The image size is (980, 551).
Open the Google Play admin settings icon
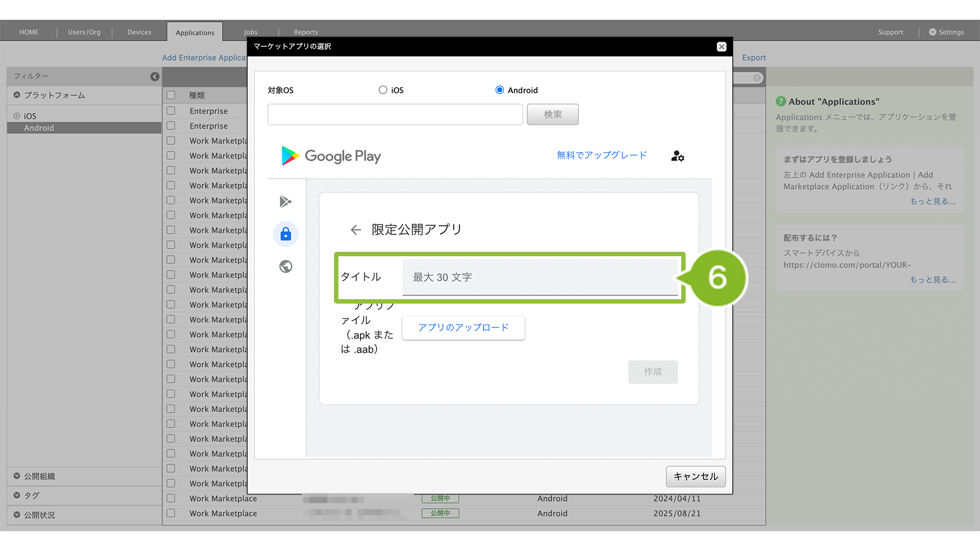pyautogui.click(x=677, y=156)
